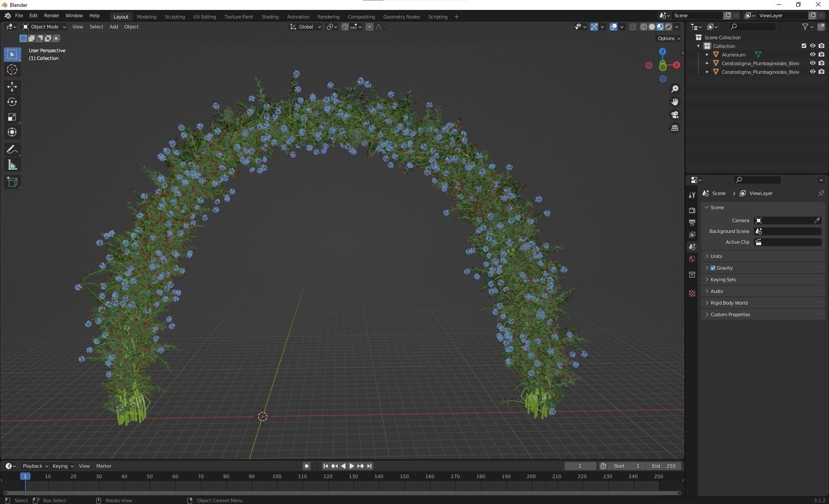Expand the Units panel
This screenshot has width=829, height=504.
716,256
